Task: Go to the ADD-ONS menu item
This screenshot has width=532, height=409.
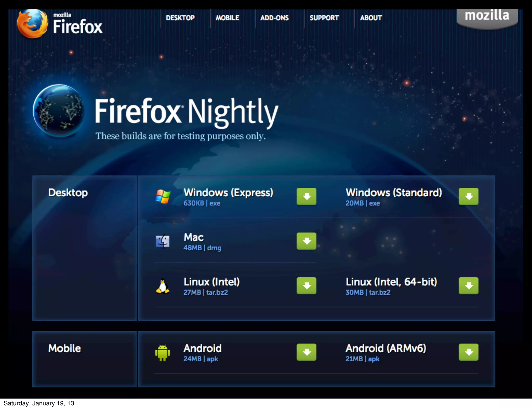Action: coord(274,18)
